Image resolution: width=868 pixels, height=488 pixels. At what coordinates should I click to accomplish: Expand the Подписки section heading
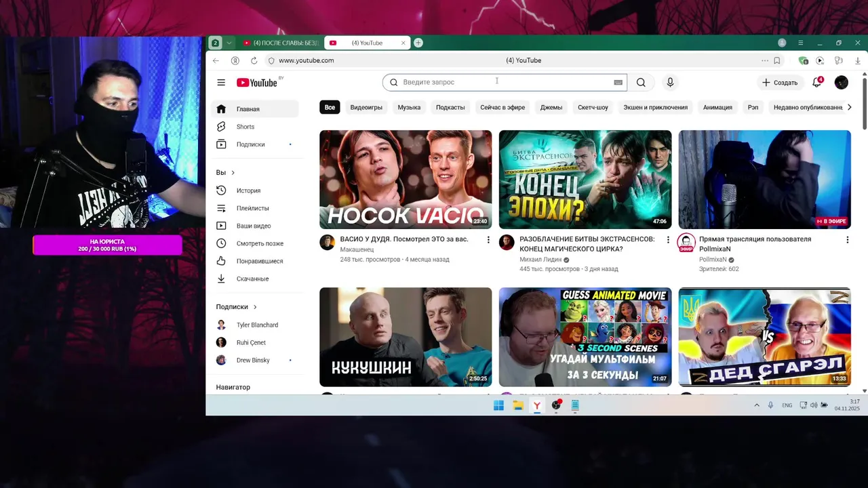click(237, 307)
